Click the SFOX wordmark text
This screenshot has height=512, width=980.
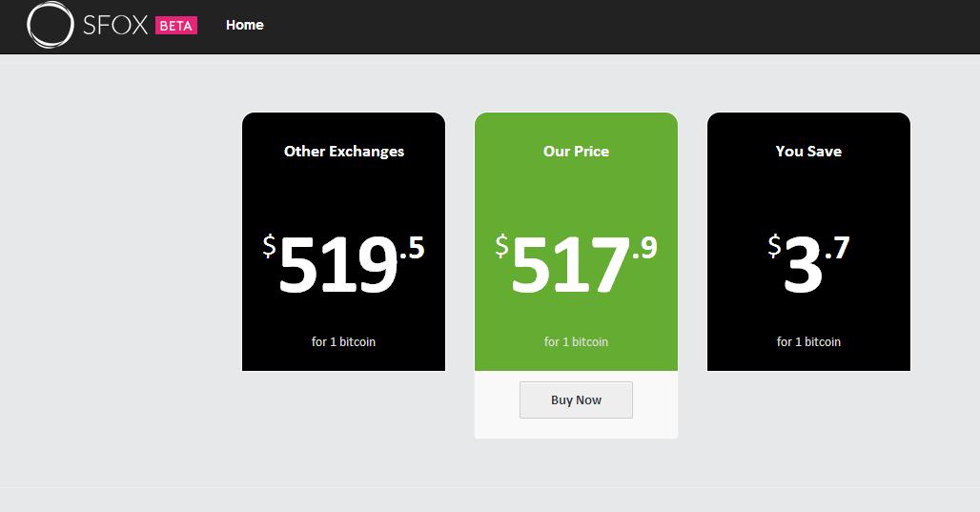[x=115, y=26]
